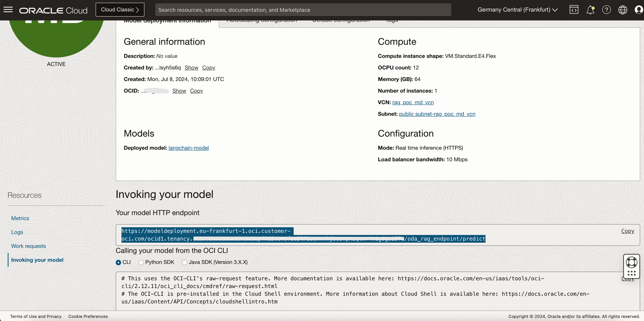Viewport: 644px width, 321px height.
Task: Open Cloud Shell developer tools icon
Action: pos(574,10)
